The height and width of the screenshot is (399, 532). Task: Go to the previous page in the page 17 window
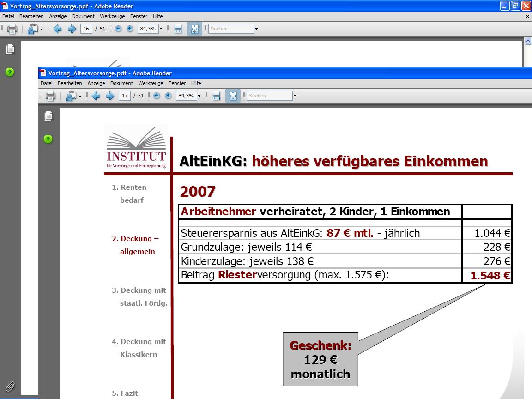96,96
